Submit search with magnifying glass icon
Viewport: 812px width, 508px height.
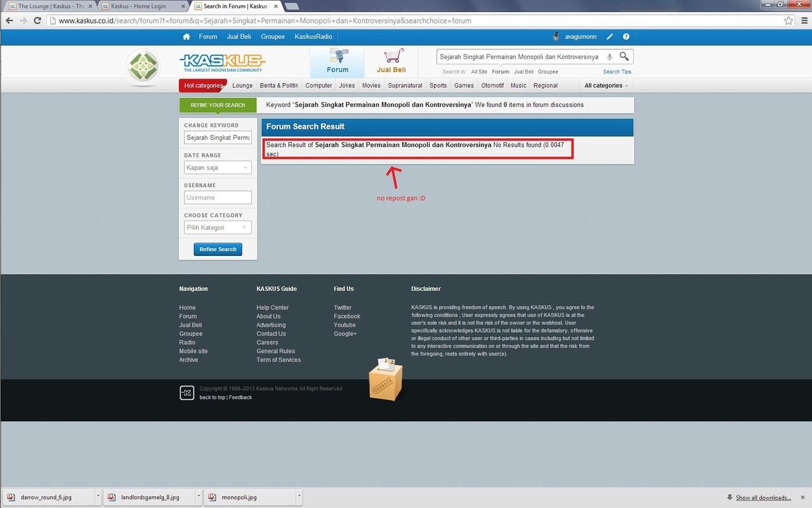click(624, 57)
